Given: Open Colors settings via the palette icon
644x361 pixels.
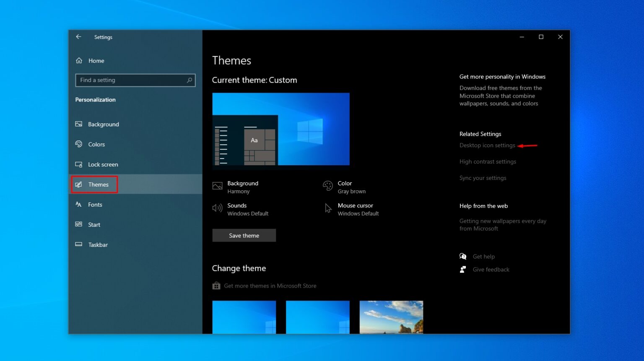Looking at the screenshot, I should click(x=79, y=144).
